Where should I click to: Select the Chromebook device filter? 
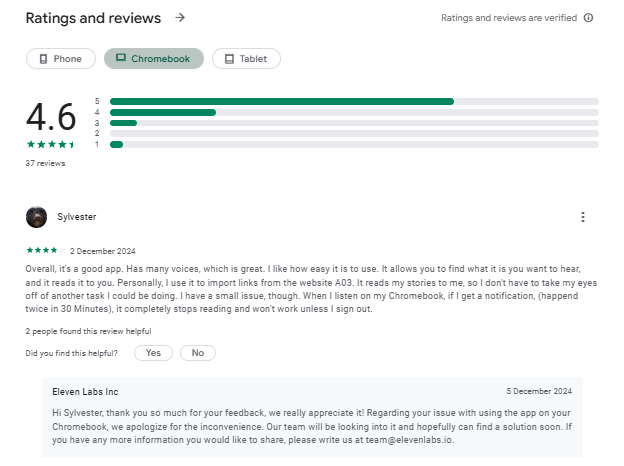coord(154,59)
